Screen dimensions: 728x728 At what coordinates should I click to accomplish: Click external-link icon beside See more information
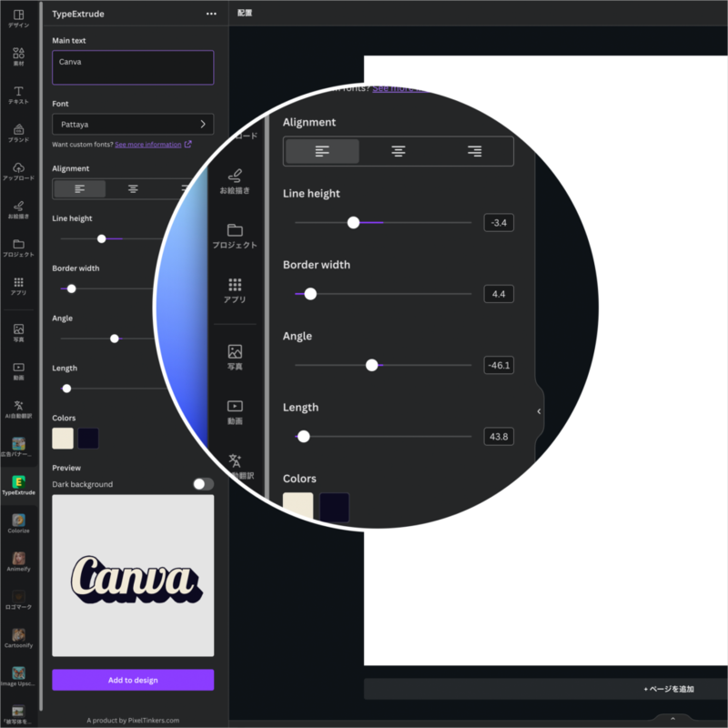188,145
